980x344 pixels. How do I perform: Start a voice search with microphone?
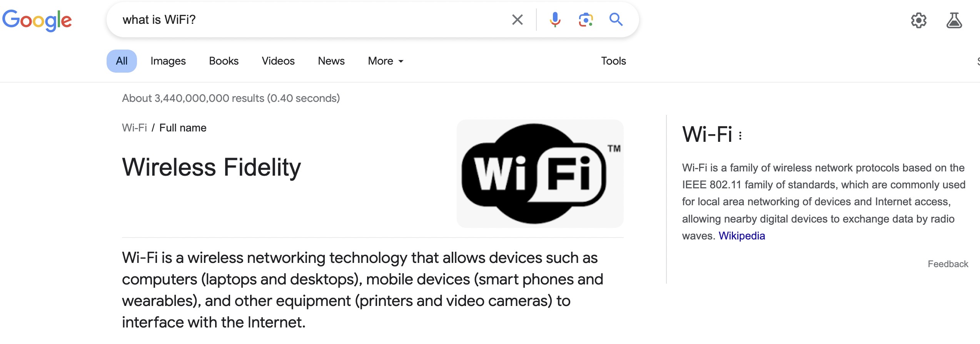click(555, 20)
